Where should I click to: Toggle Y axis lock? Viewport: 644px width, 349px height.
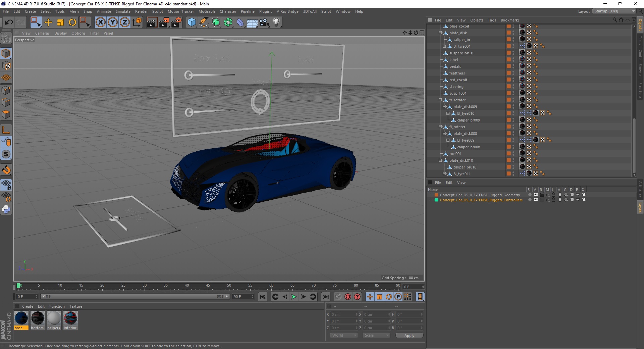(x=113, y=22)
